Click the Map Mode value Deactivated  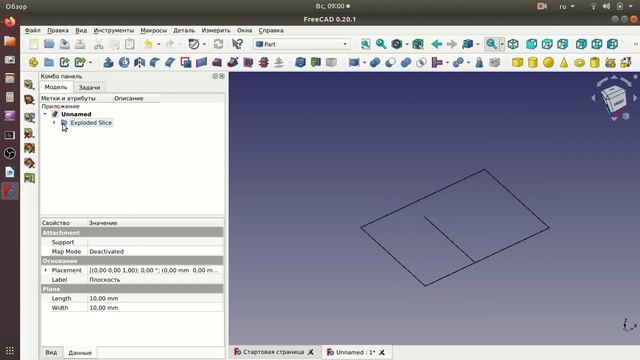coord(107,251)
